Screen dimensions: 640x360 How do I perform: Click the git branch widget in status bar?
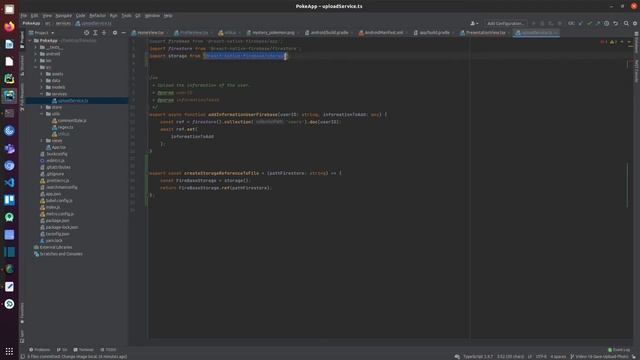599,357
